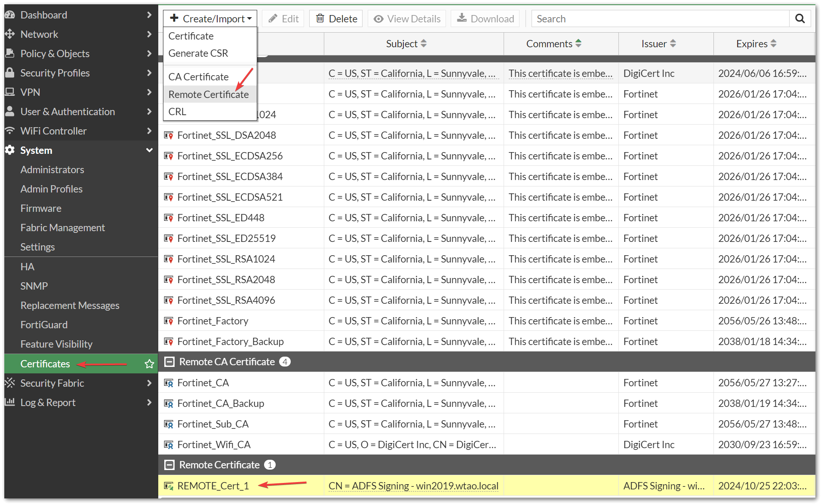Click the Dashboard gauge icon in sidebar

(x=10, y=15)
